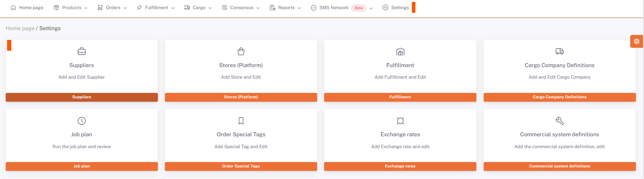Click the Stores shopping bag icon
644x179 pixels.
pyautogui.click(x=241, y=52)
